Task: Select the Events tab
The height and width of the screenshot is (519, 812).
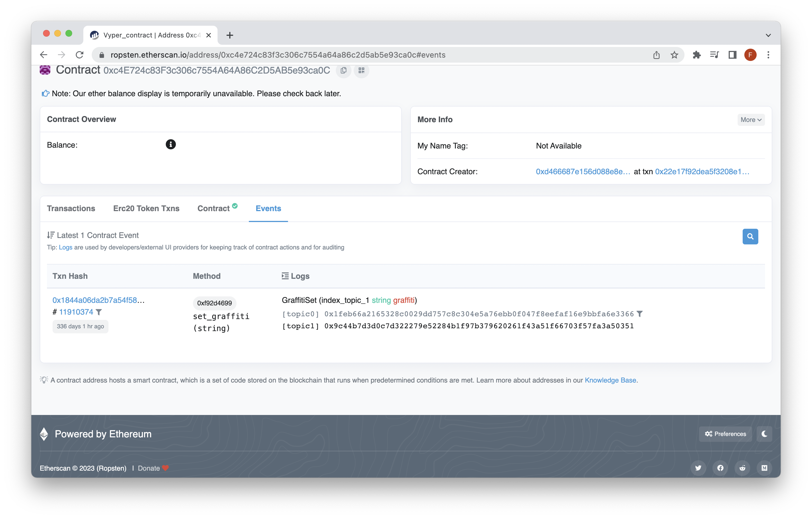Action: [x=268, y=208]
